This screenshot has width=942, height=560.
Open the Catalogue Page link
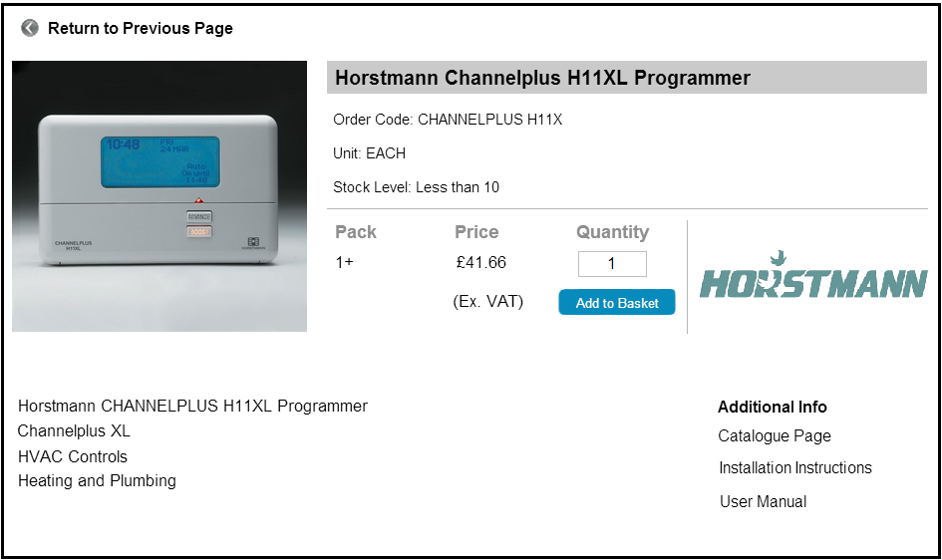tap(774, 435)
